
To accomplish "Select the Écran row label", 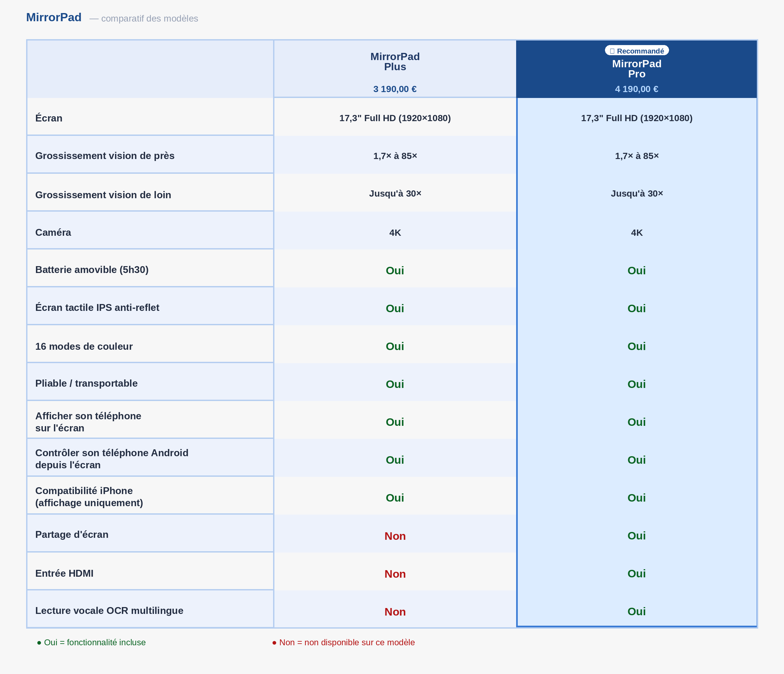I will [x=49, y=118].
